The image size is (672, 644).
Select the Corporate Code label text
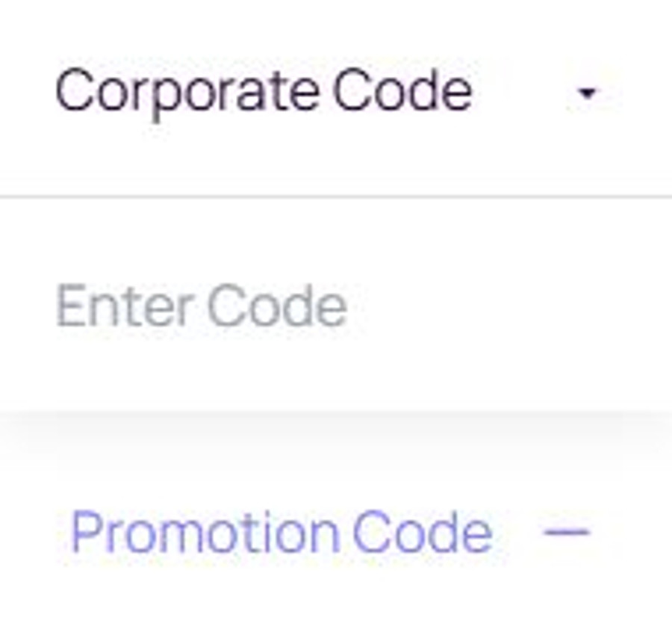[263, 93]
